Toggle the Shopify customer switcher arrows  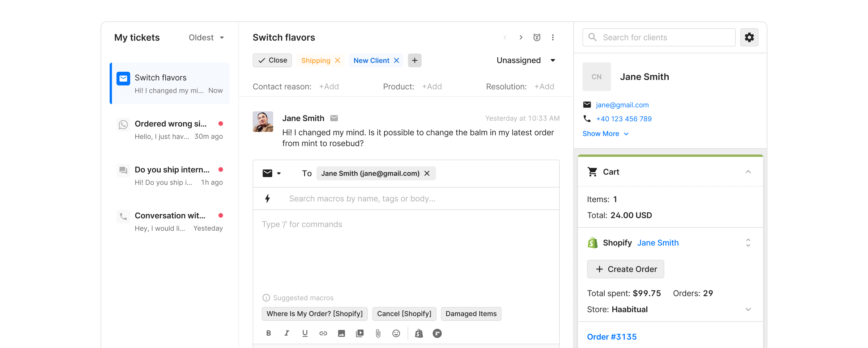pos(748,243)
